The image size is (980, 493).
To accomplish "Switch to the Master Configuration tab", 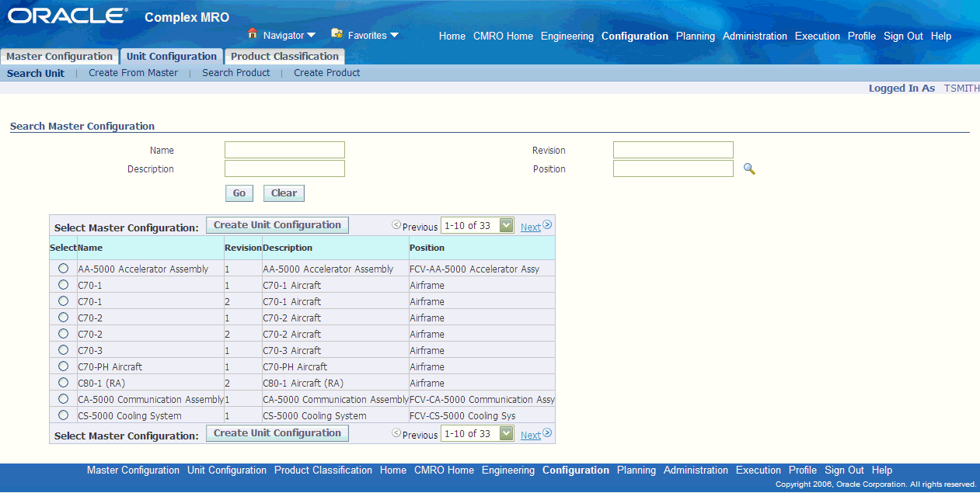I will [x=60, y=57].
